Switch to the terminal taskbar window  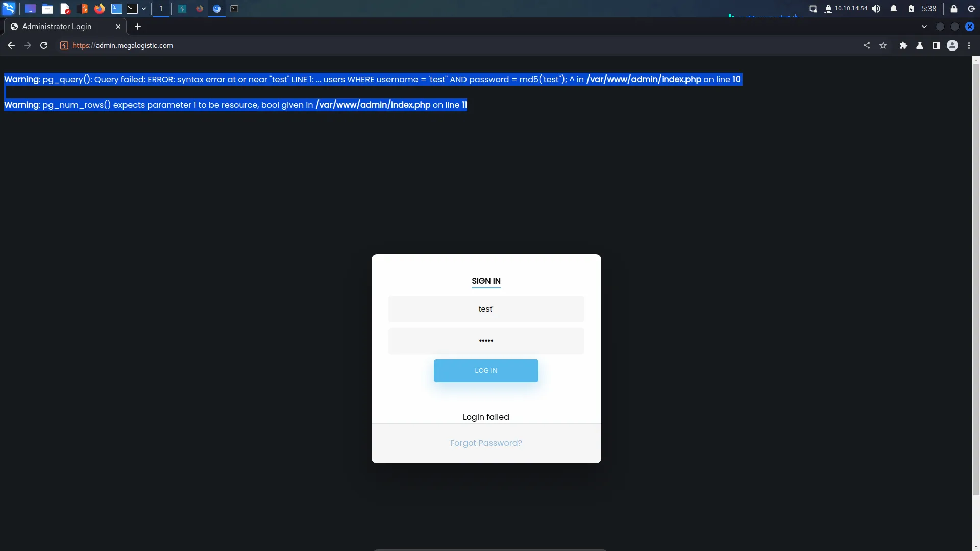[234, 9]
